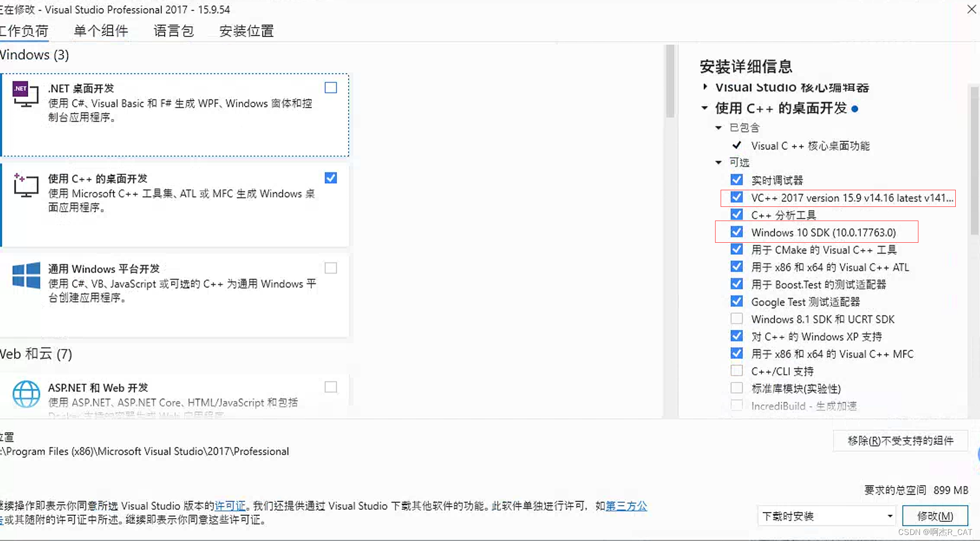
Task: Click the Universal Windows Platform logo icon
Action: click(26, 275)
